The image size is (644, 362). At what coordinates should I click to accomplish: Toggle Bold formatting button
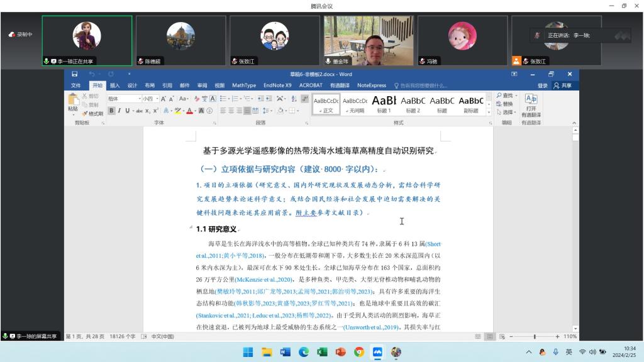111,111
